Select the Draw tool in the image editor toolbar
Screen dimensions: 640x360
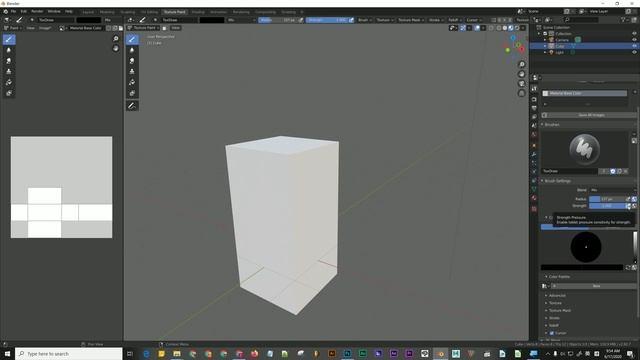point(9,39)
